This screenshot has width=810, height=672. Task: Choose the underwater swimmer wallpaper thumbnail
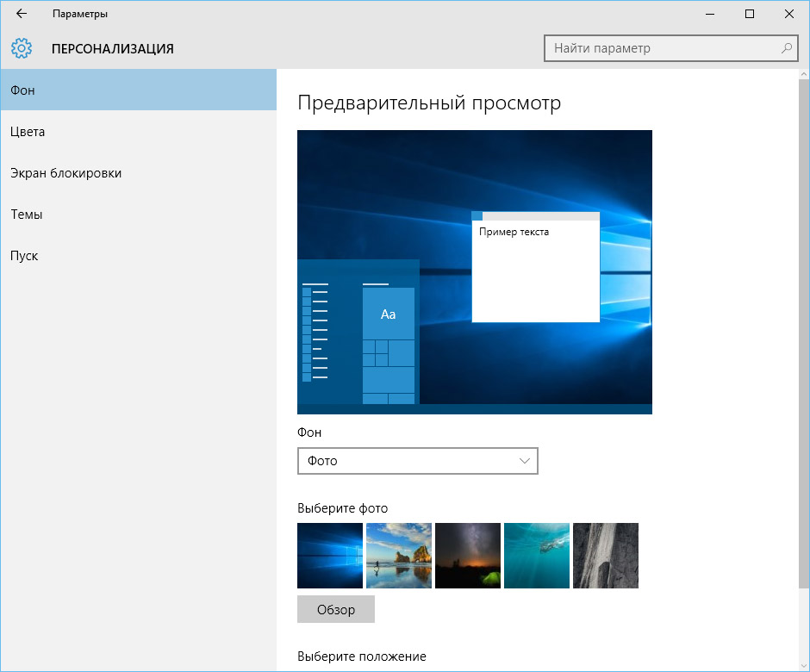click(x=537, y=556)
